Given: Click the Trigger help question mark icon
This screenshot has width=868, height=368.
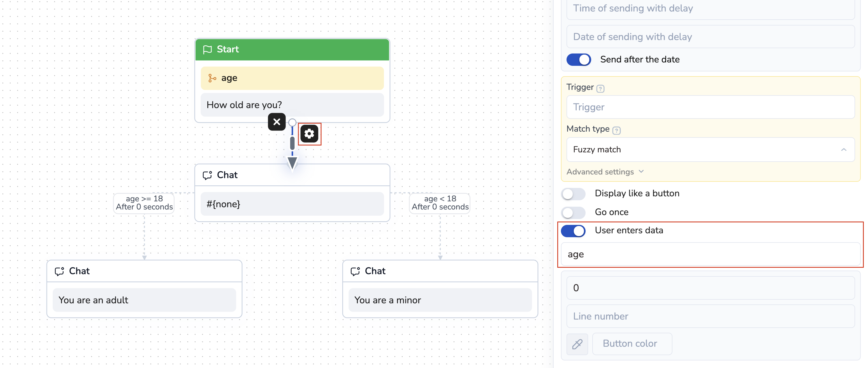Looking at the screenshot, I should click(x=600, y=88).
